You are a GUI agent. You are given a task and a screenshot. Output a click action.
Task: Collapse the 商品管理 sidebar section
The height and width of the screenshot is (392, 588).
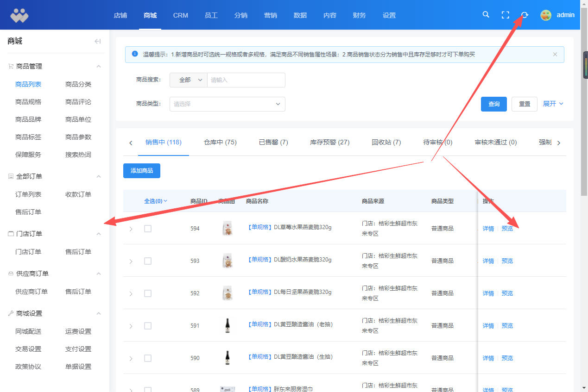(x=99, y=66)
